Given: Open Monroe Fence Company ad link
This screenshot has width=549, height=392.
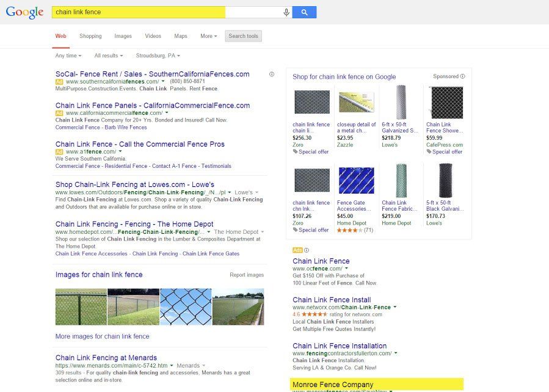Looking at the screenshot, I should [333, 384].
